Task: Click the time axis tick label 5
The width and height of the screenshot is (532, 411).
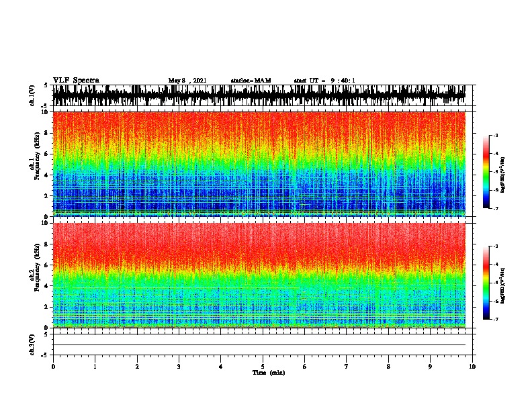Action: coord(263,367)
